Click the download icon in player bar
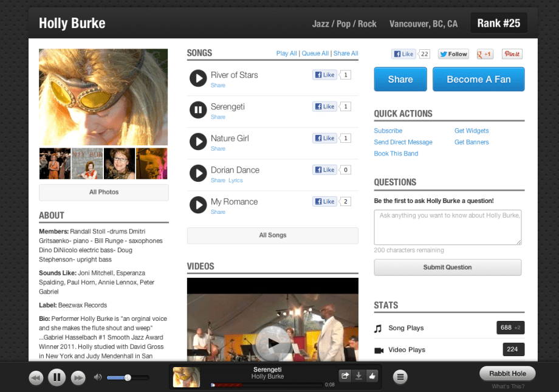Image resolution: width=559 pixels, height=392 pixels. pyautogui.click(x=358, y=376)
